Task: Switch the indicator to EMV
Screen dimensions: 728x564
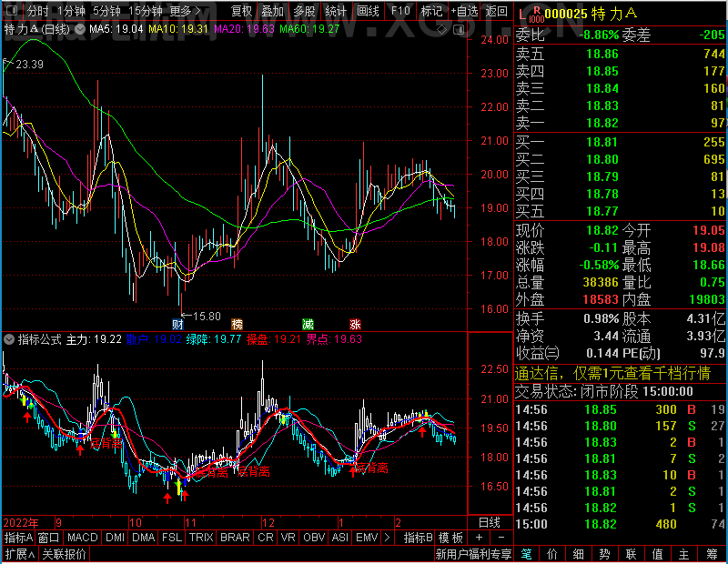Action: (367, 538)
